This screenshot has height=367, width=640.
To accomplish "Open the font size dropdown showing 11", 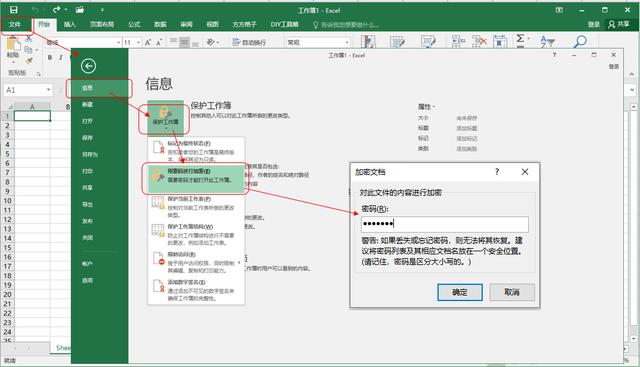I will click(138, 42).
